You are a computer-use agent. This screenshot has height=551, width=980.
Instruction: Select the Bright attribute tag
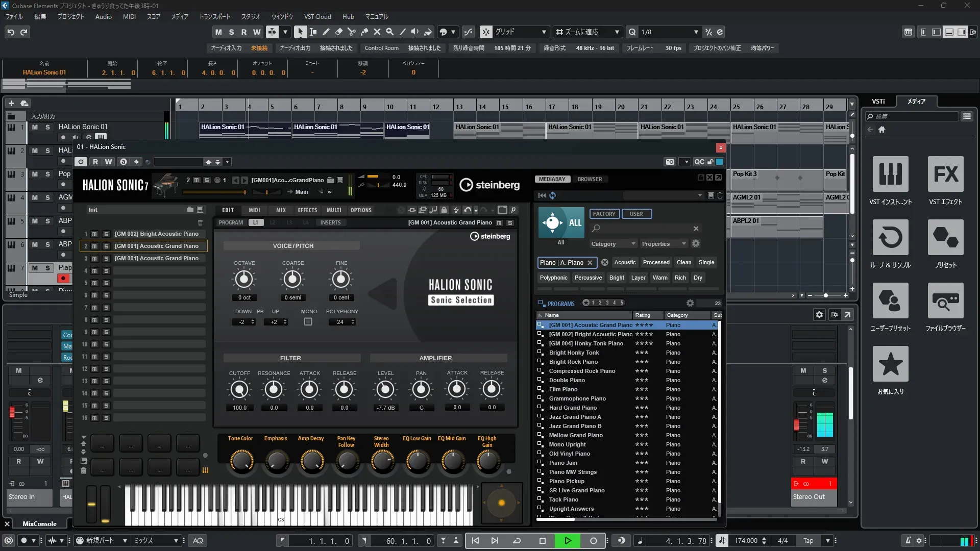tap(617, 278)
